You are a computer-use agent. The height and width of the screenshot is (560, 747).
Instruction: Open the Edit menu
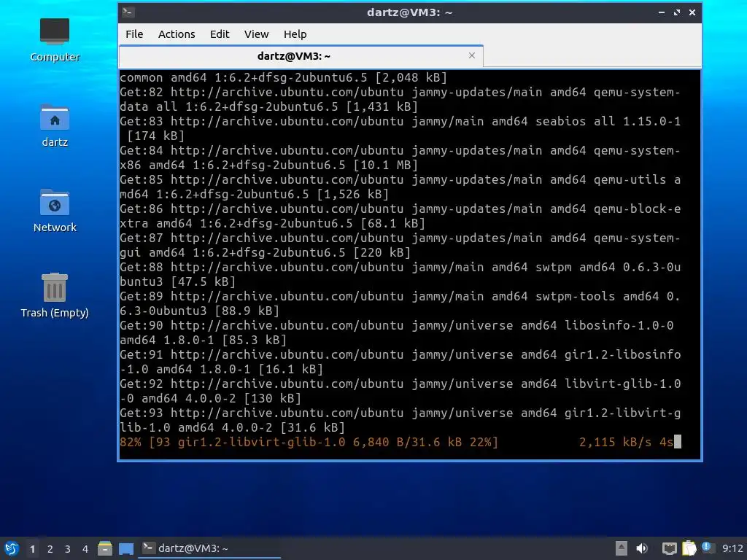(x=220, y=34)
